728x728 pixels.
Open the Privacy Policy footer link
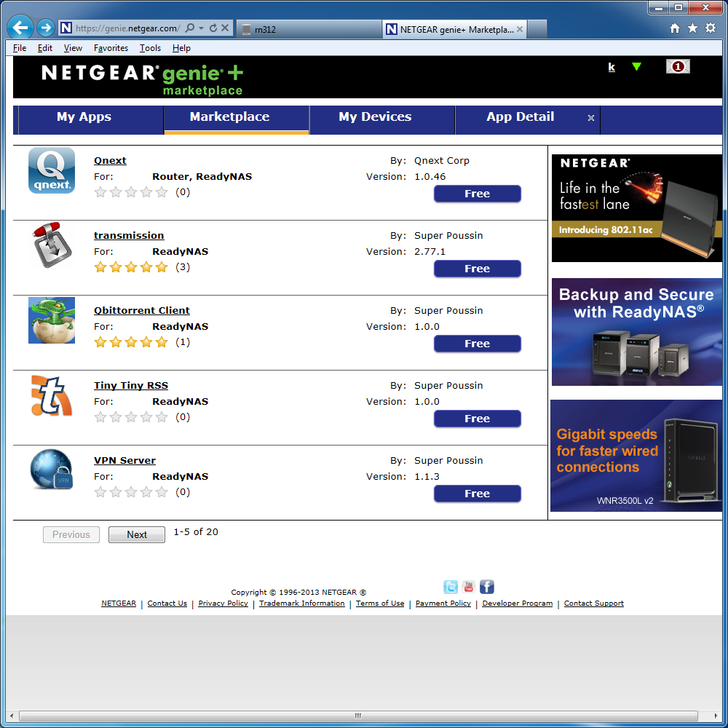[223, 603]
